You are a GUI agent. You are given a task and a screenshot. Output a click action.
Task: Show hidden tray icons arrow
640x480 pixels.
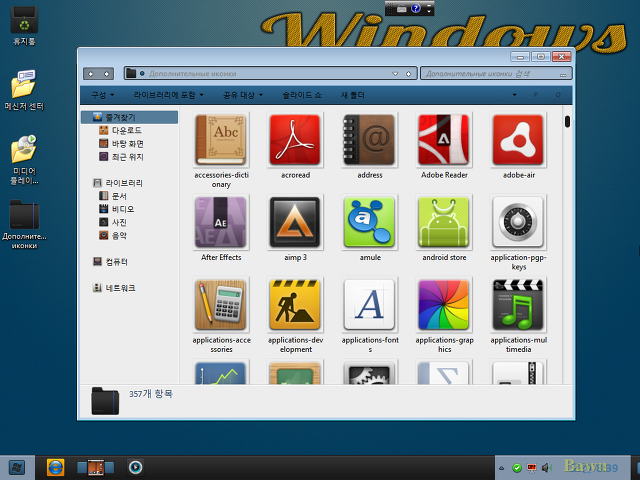coord(502,468)
